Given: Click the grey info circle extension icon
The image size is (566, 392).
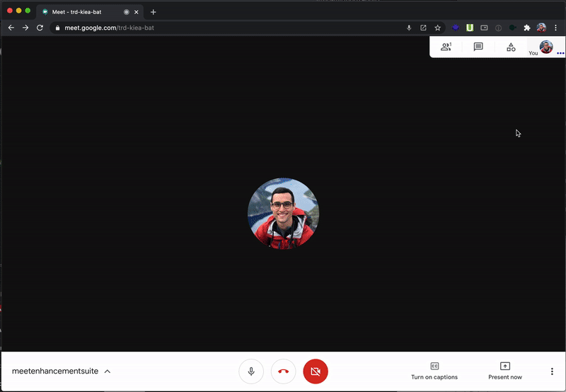Looking at the screenshot, I should tap(499, 28).
